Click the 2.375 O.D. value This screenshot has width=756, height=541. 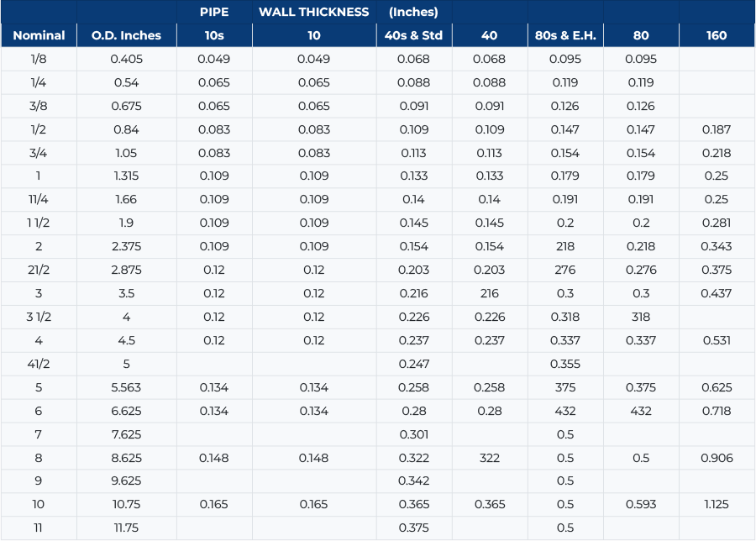126,246
